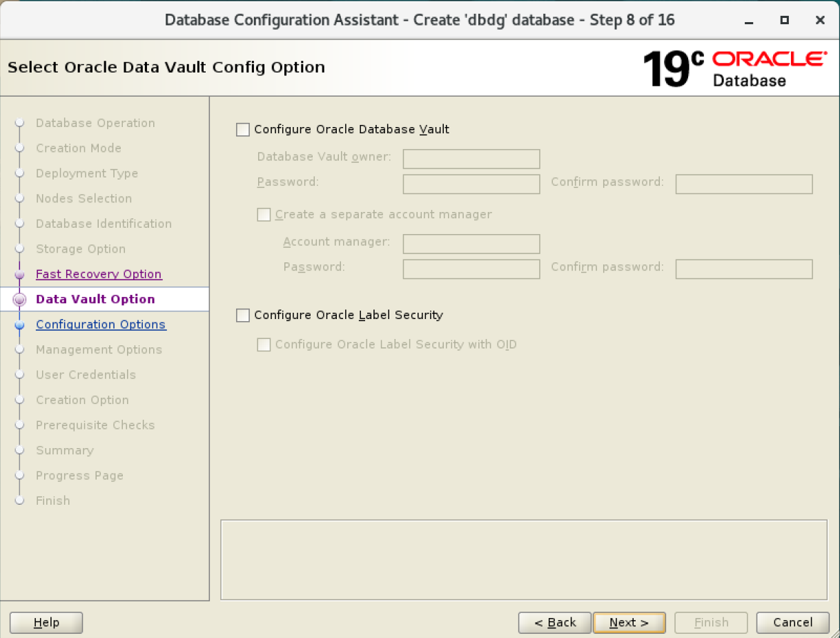Click the Deployment Type step label
The height and width of the screenshot is (638, 840).
click(87, 173)
